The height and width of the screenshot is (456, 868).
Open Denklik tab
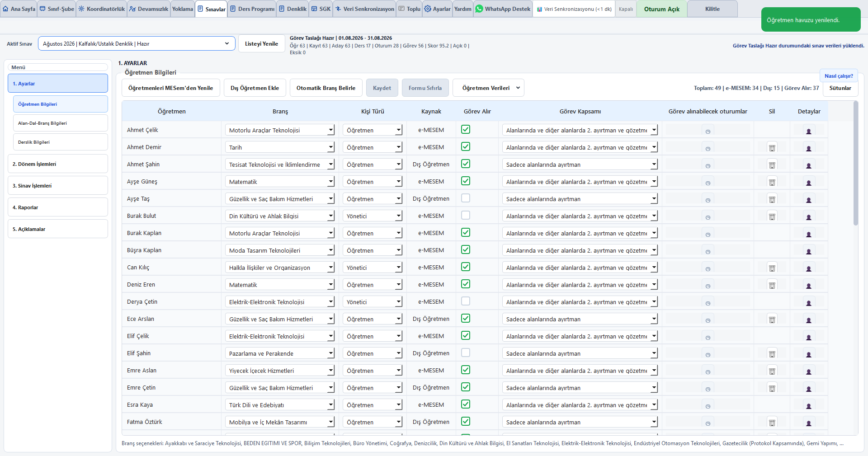pyautogui.click(x=292, y=9)
